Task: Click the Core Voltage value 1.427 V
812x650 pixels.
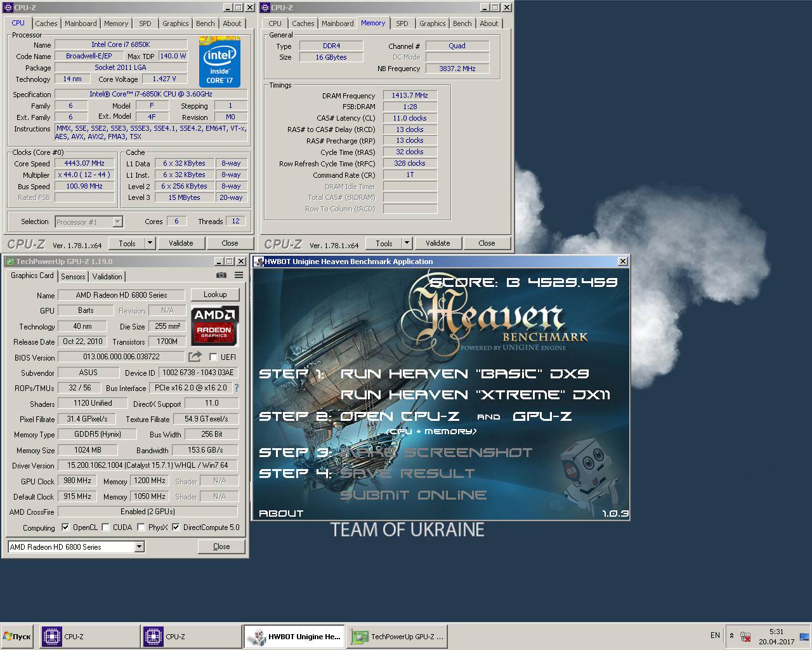Action: 164,79
